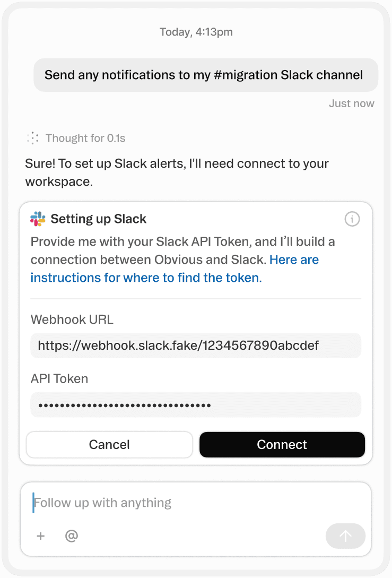This screenshot has height=578, width=392.
Task: Select the four-color Slack pinwheel emblem
Action: point(38,218)
